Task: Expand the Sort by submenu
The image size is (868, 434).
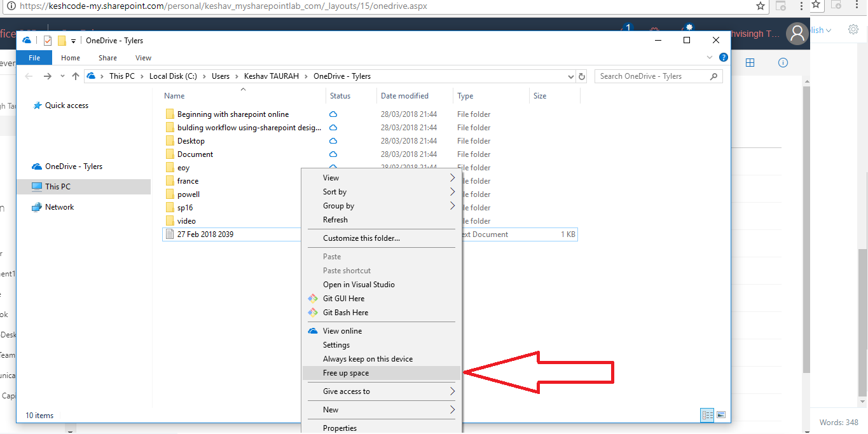Action: point(453,192)
